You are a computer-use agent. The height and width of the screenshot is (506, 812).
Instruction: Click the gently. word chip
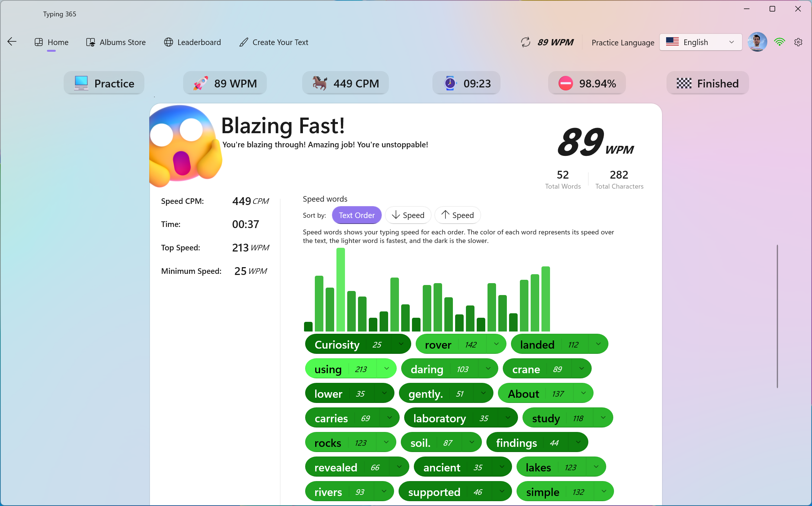coord(446,393)
